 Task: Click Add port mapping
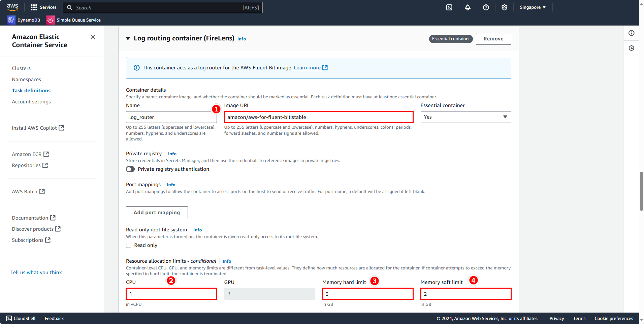157,213
